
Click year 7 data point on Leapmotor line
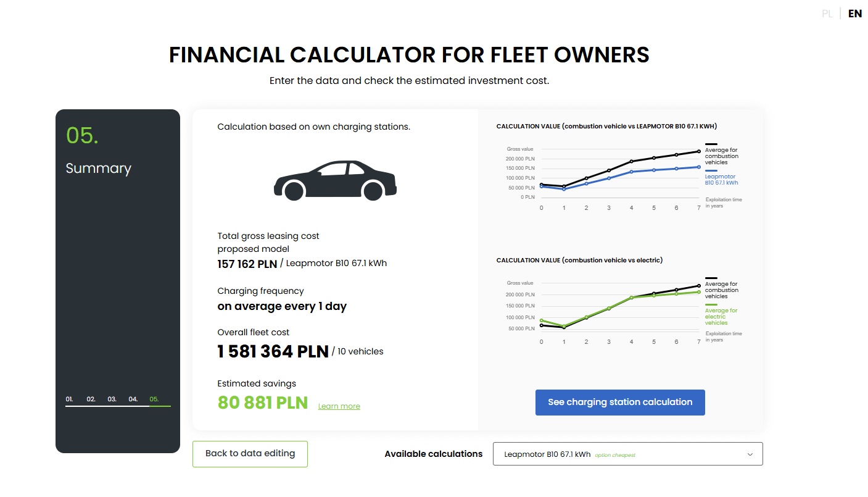point(699,167)
